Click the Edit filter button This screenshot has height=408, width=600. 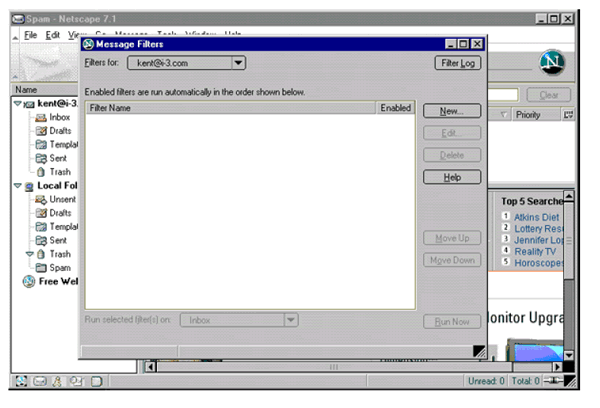pyautogui.click(x=452, y=133)
